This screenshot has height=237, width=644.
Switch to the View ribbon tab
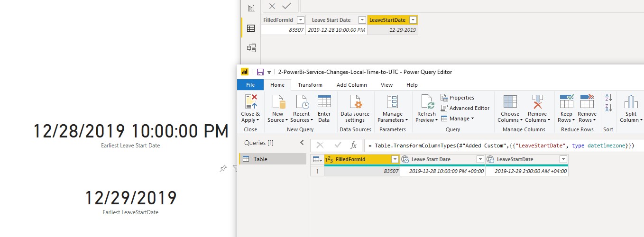click(386, 85)
